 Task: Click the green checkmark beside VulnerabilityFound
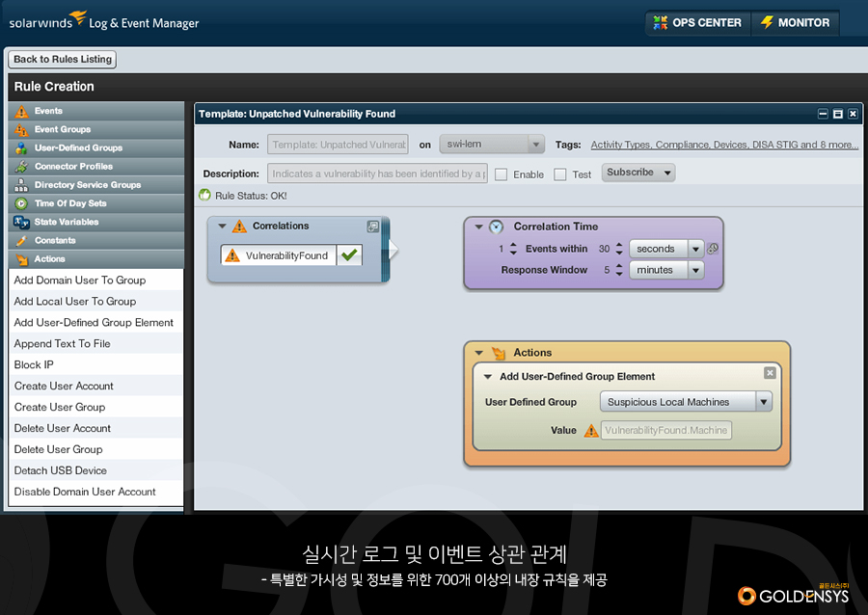(349, 254)
